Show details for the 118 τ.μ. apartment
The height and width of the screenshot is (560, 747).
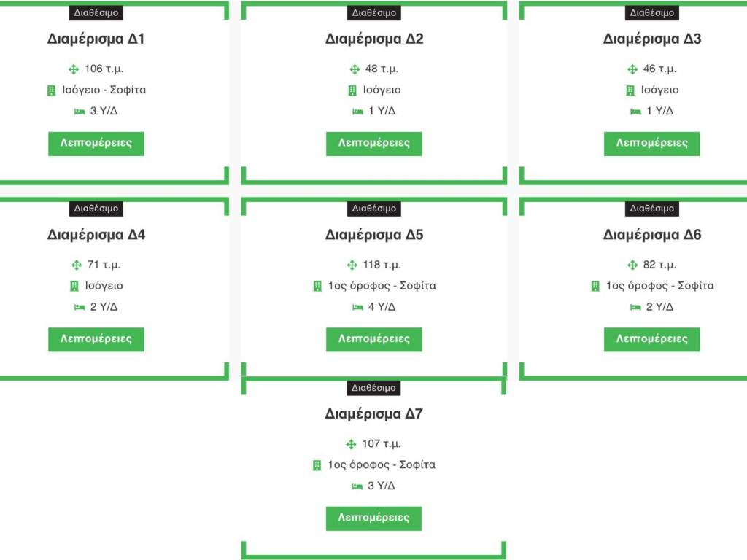click(x=373, y=339)
